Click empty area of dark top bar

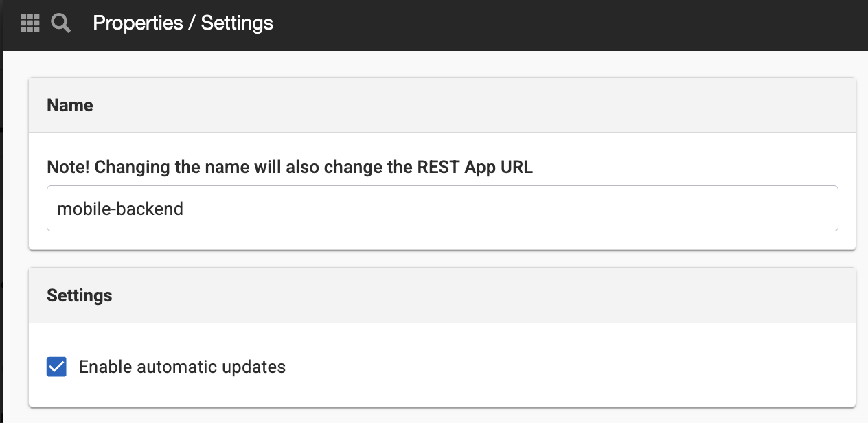[x=549, y=24]
